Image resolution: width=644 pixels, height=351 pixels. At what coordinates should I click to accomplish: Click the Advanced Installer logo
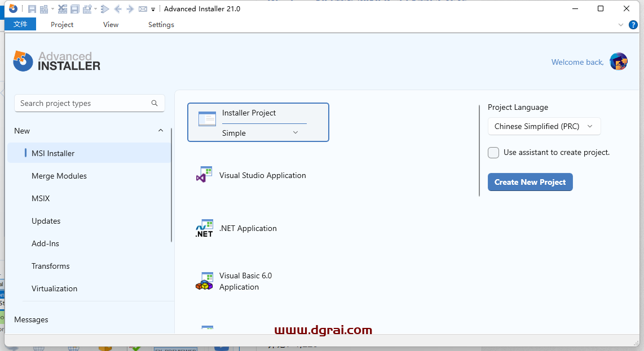(57, 61)
